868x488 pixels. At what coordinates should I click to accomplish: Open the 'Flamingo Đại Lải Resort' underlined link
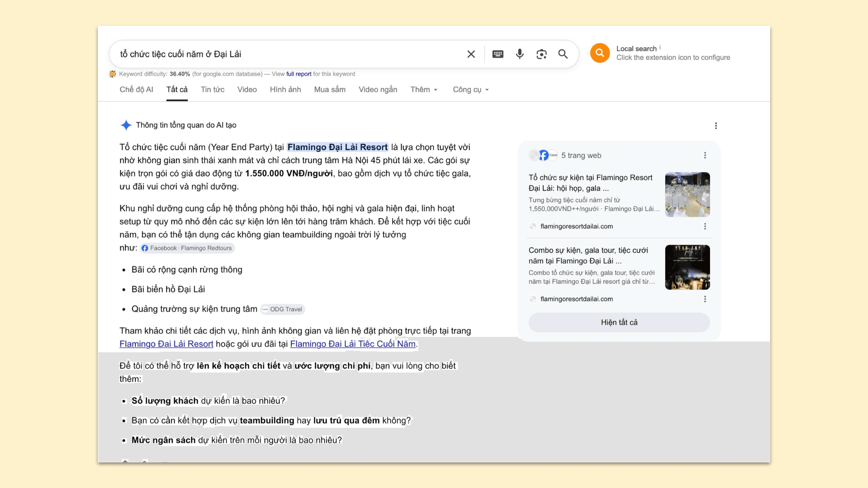pyautogui.click(x=166, y=344)
